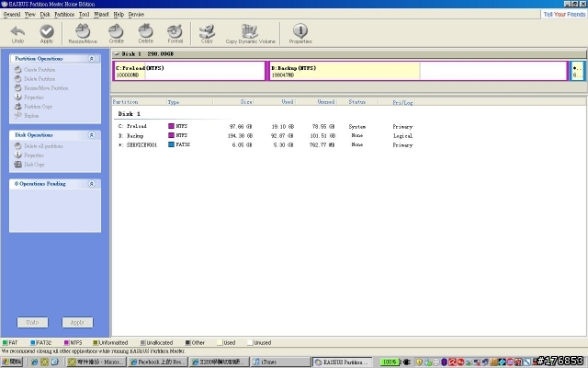The image size is (588, 368).
Task: Click the Format toolbar icon
Action: click(175, 34)
